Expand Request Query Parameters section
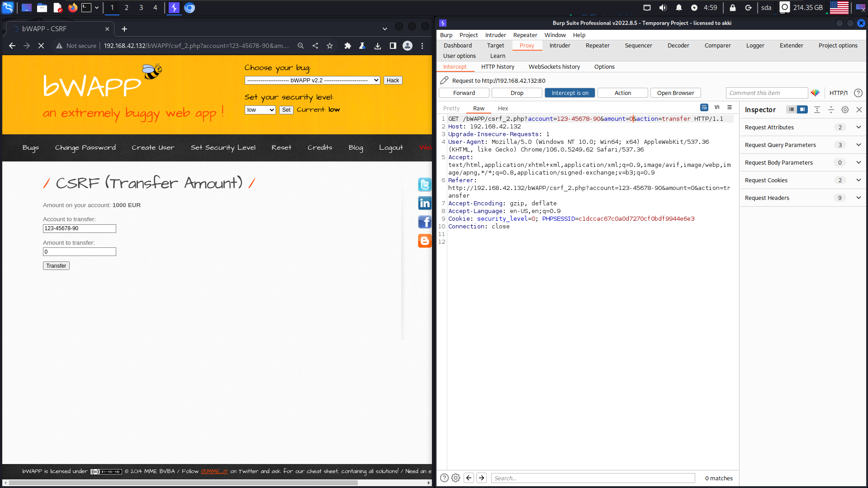Image resolution: width=868 pixels, height=488 pixels. [858, 145]
